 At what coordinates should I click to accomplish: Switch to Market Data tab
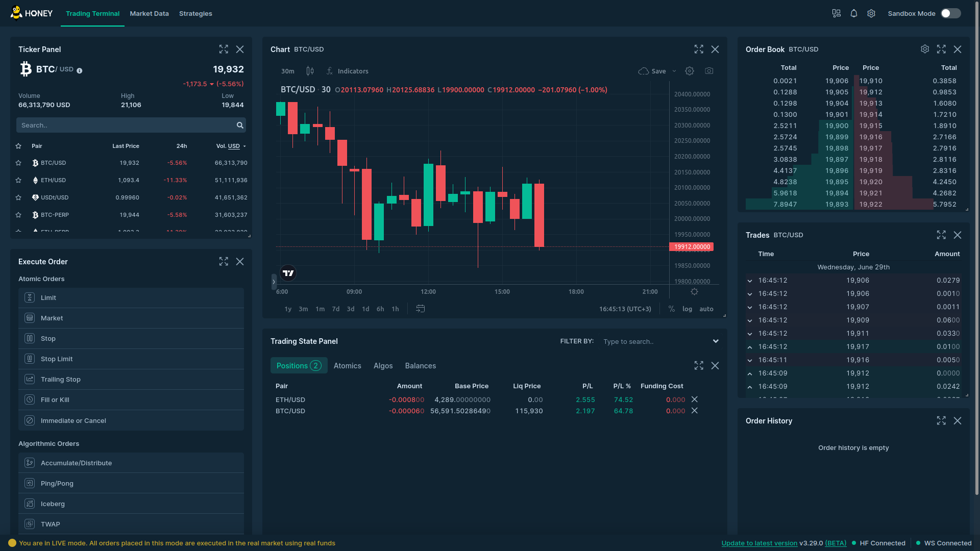coord(149,13)
